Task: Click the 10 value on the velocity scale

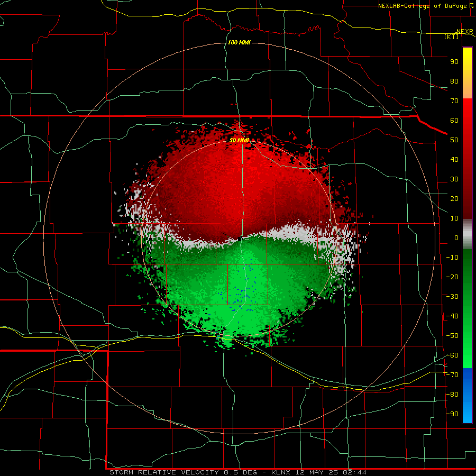Action: pos(454,218)
